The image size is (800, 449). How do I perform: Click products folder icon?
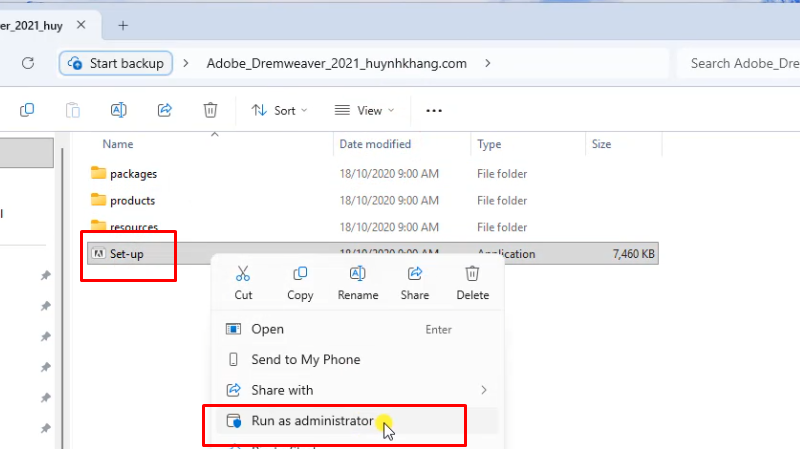(x=98, y=199)
